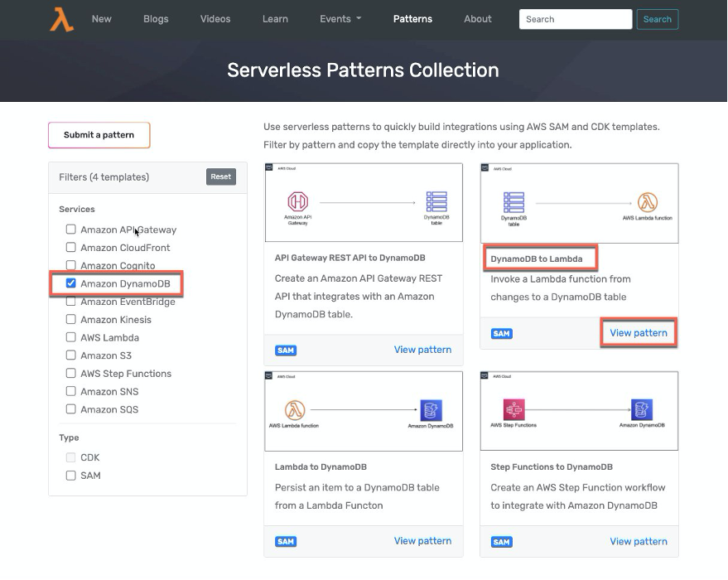The width and height of the screenshot is (728, 580).
Task: Open the Learn page in the navbar
Action: [x=275, y=19]
